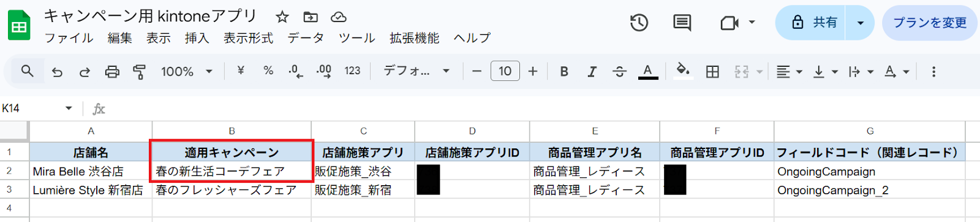Screen dimensions: 980x222
Task: Redo the last action
Action: point(85,72)
